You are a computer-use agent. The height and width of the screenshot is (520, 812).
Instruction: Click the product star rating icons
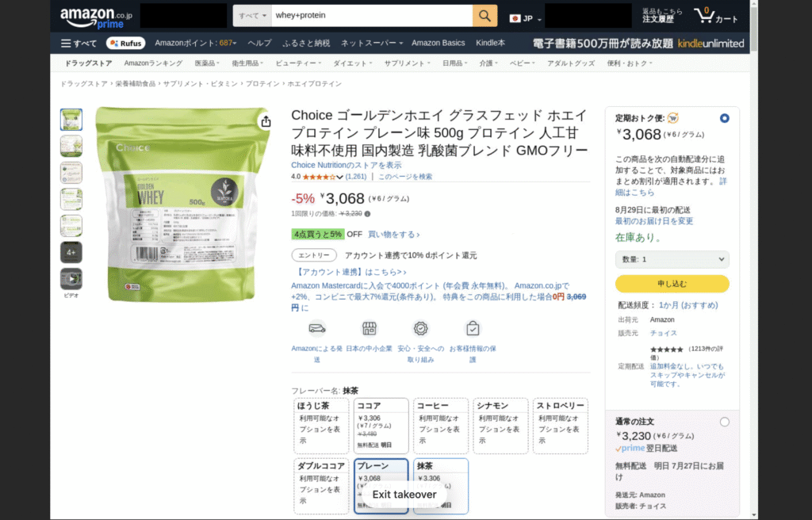[x=319, y=177]
